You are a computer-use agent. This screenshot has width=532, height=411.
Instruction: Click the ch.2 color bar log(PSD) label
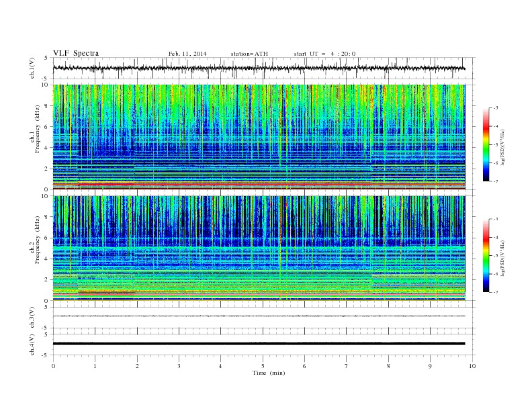[502, 258]
